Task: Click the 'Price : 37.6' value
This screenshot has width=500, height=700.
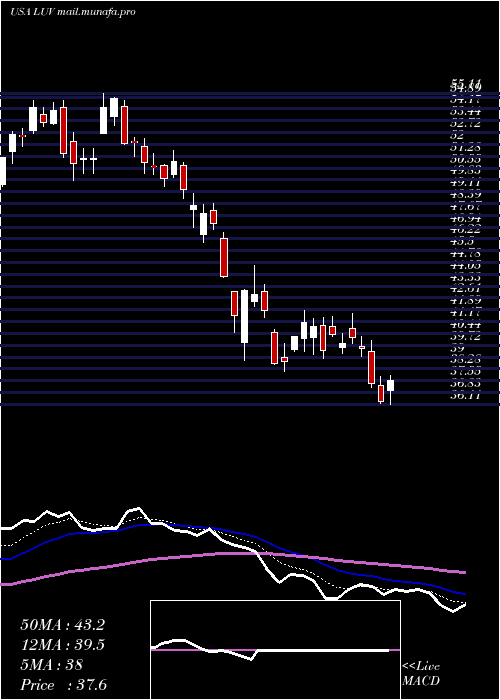Action: coord(63,685)
